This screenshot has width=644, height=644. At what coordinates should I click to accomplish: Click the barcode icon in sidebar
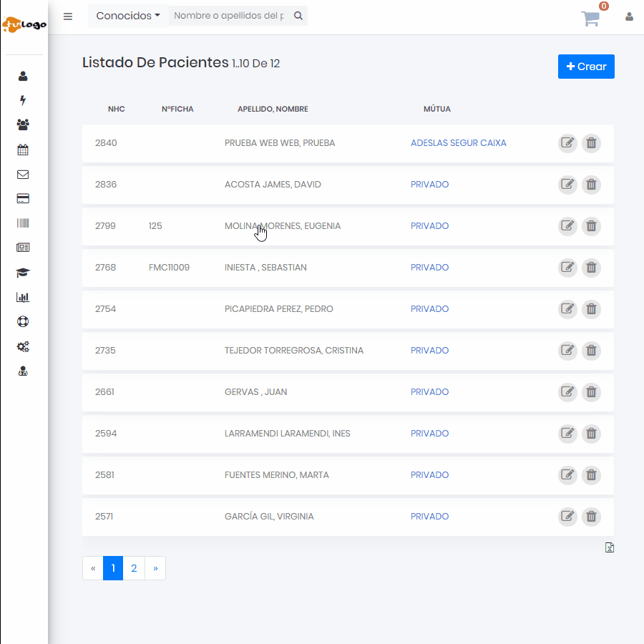click(x=23, y=223)
